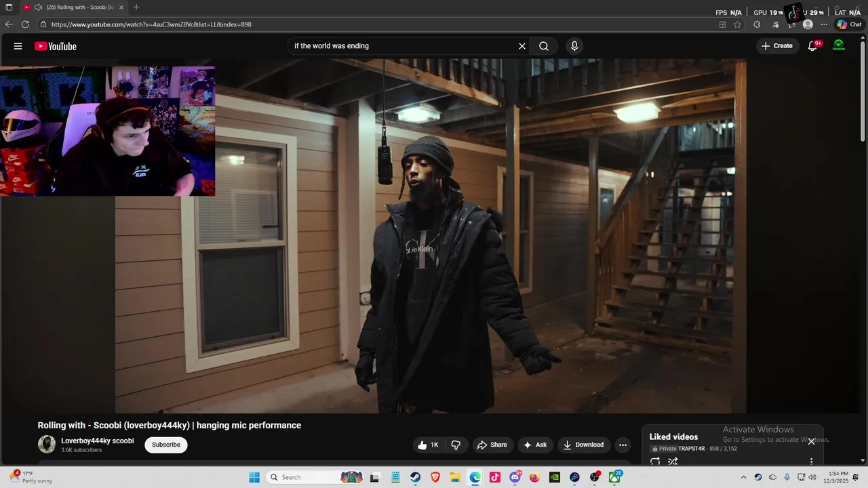Screen dimensions: 868x488
Task: Open the split screen icon in address bar
Action: click(723, 24)
